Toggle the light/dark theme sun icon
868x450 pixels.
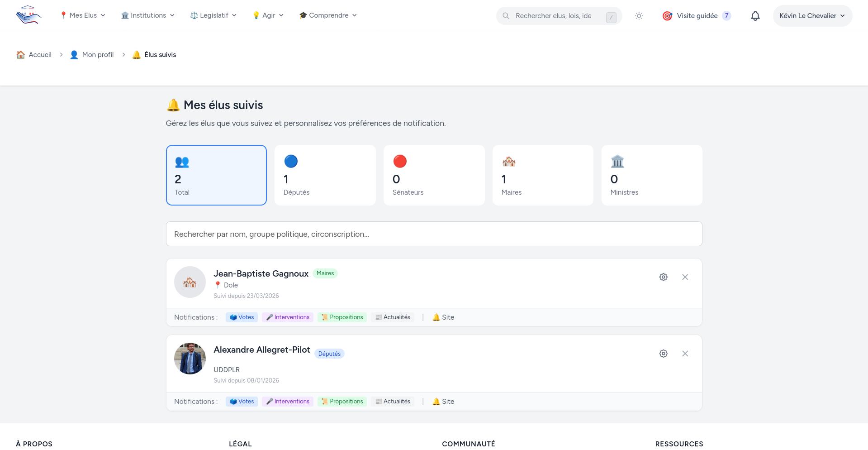coord(639,16)
